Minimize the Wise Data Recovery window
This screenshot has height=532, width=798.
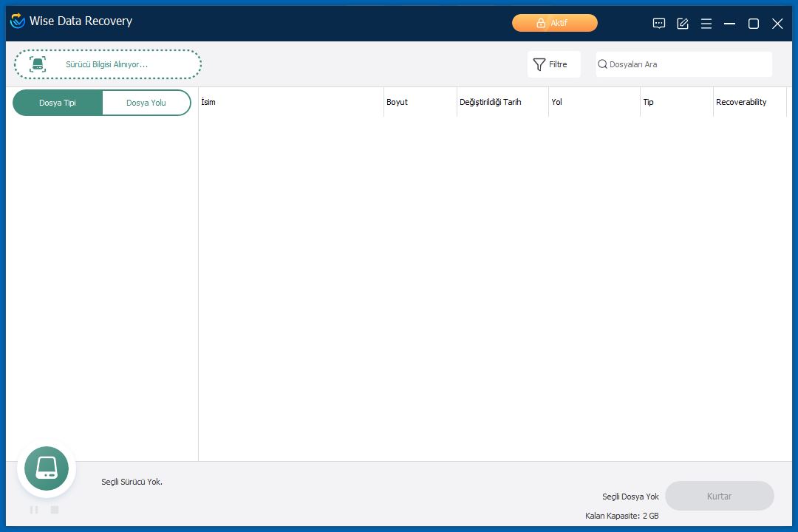[x=730, y=24]
